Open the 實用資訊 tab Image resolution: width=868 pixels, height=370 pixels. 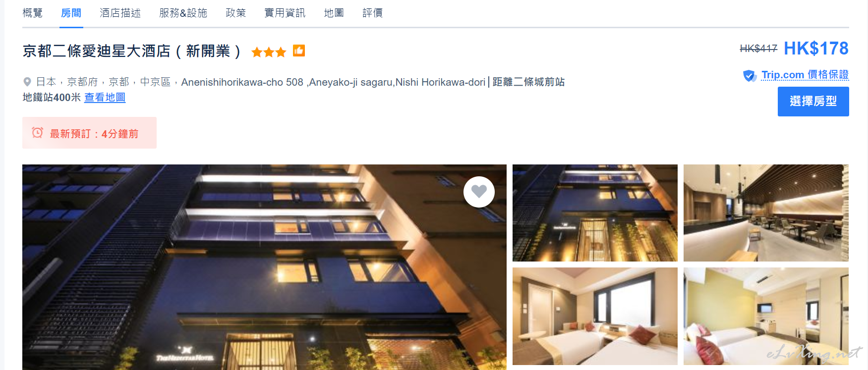coord(285,13)
